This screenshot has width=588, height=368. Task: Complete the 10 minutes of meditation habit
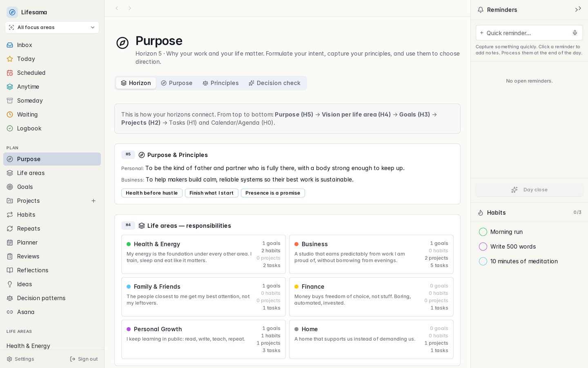pos(483,261)
